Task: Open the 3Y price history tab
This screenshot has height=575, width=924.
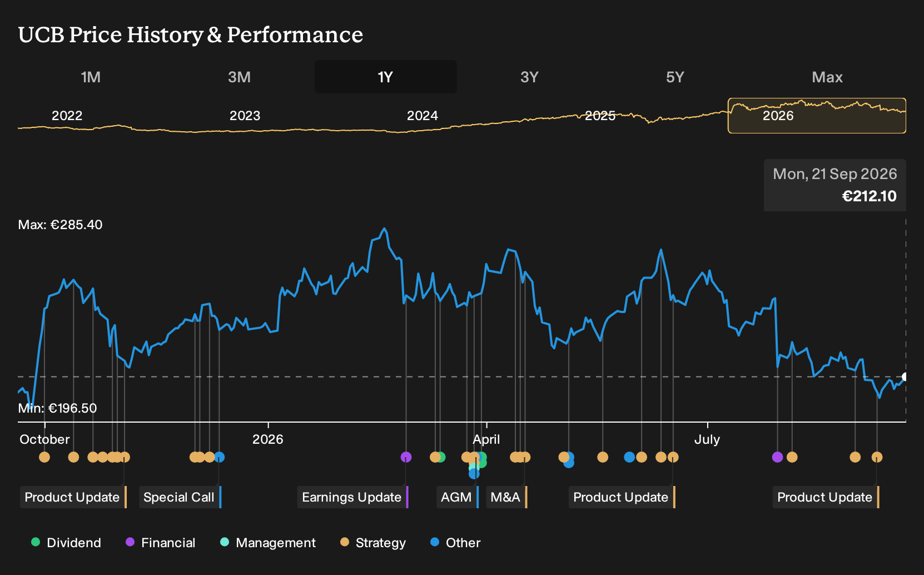Action: (x=529, y=77)
